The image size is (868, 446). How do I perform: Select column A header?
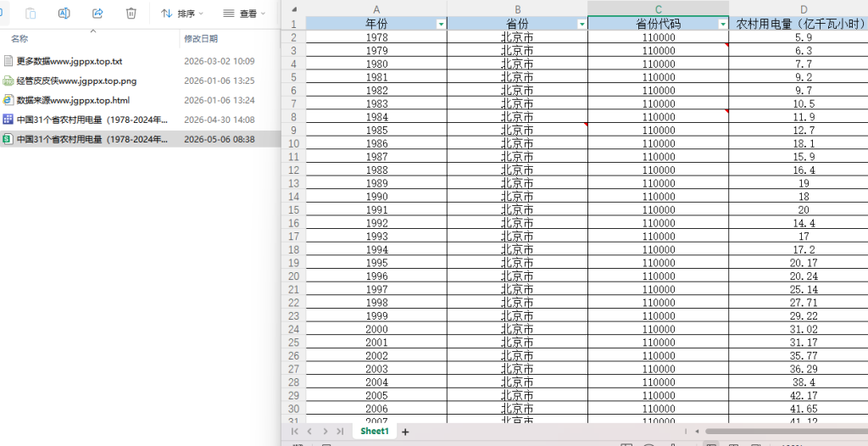376,8
